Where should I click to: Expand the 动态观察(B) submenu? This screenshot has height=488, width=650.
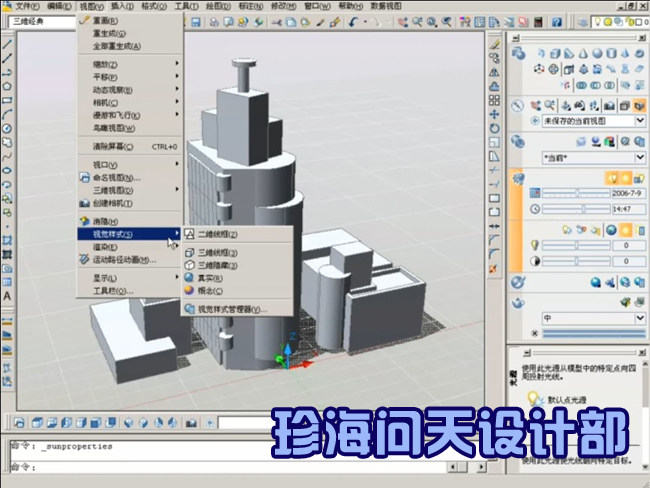(130, 90)
